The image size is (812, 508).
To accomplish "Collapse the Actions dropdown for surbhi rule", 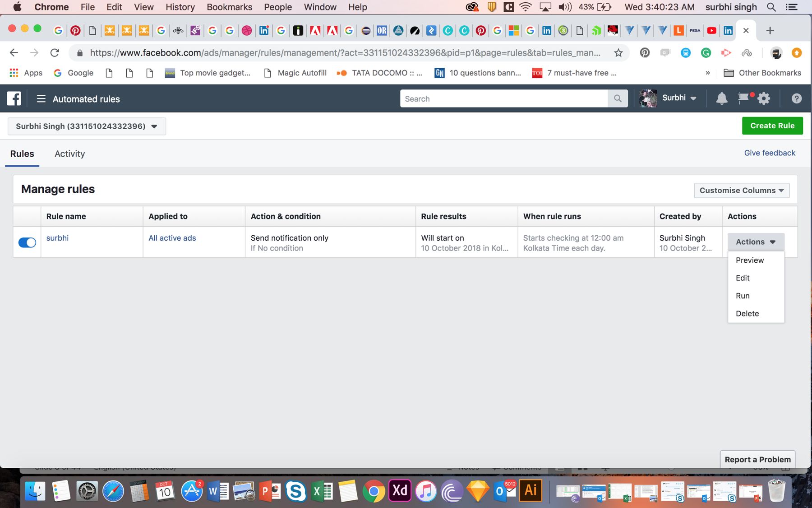I will pyautogui.click(x=756, y=242).
